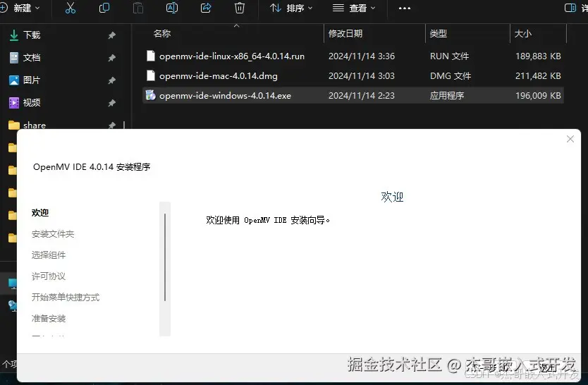Select the 许可协议 installer step
The image size is (588, 385).
(x=49, y=276)
